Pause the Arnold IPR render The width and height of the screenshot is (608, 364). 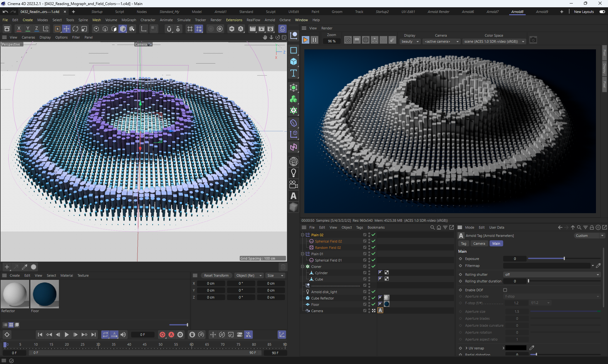click(314, 40)
